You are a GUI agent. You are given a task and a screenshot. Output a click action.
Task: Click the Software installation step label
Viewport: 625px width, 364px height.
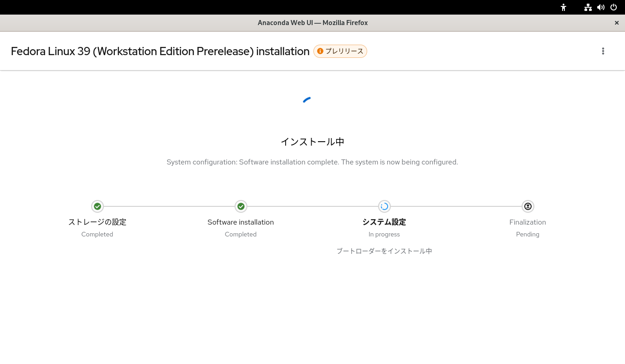(x=241, y=222)
